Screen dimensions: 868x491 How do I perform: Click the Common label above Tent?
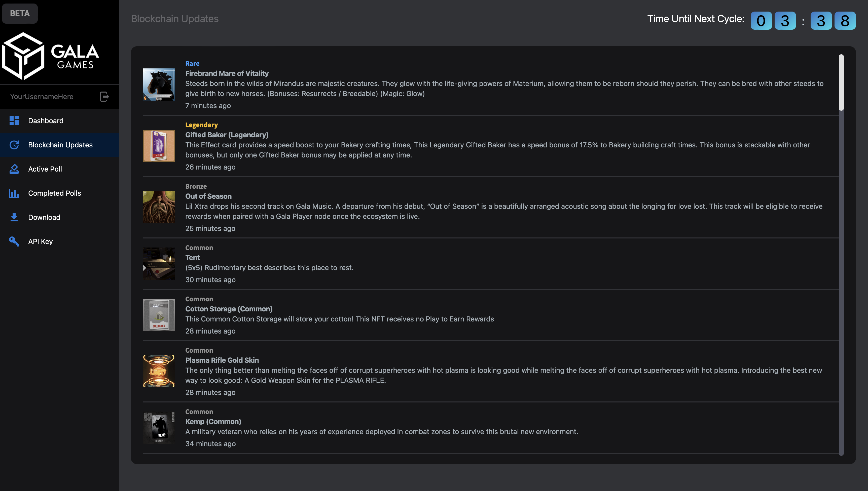(199, 248)
